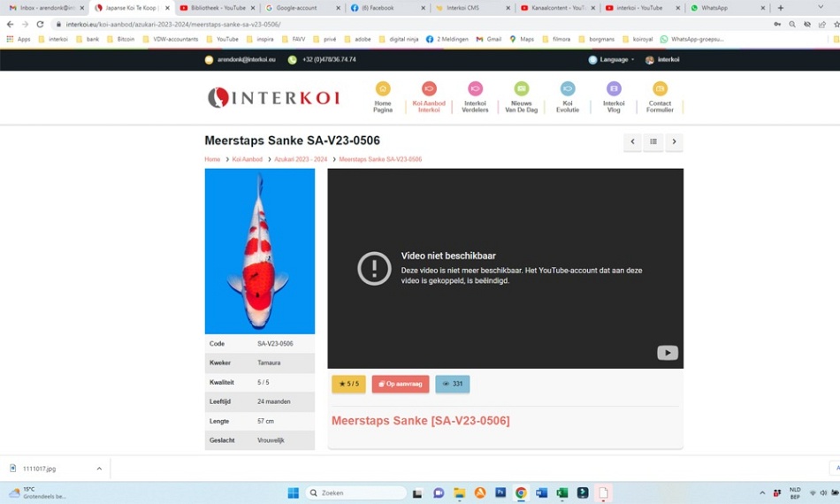
Task: Open Excel from the taskbar
Action: point(562,493)
